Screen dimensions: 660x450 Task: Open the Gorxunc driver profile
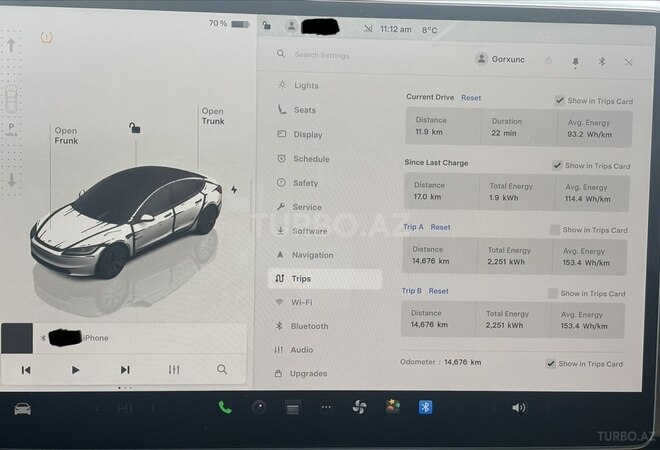pyautogui.click(x=500, y=59)
